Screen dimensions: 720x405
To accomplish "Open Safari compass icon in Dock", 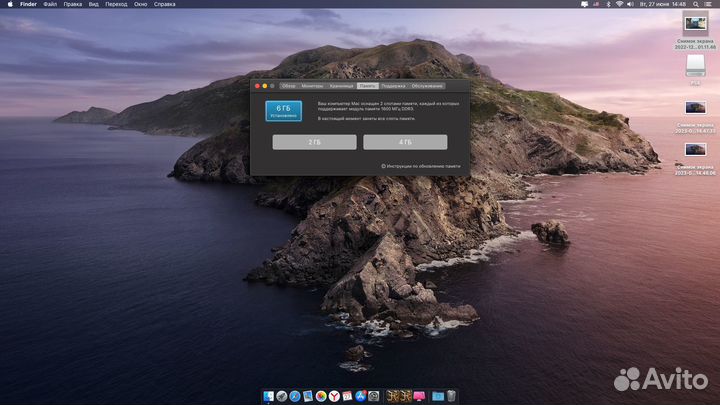I will click(x=295, y=396).
